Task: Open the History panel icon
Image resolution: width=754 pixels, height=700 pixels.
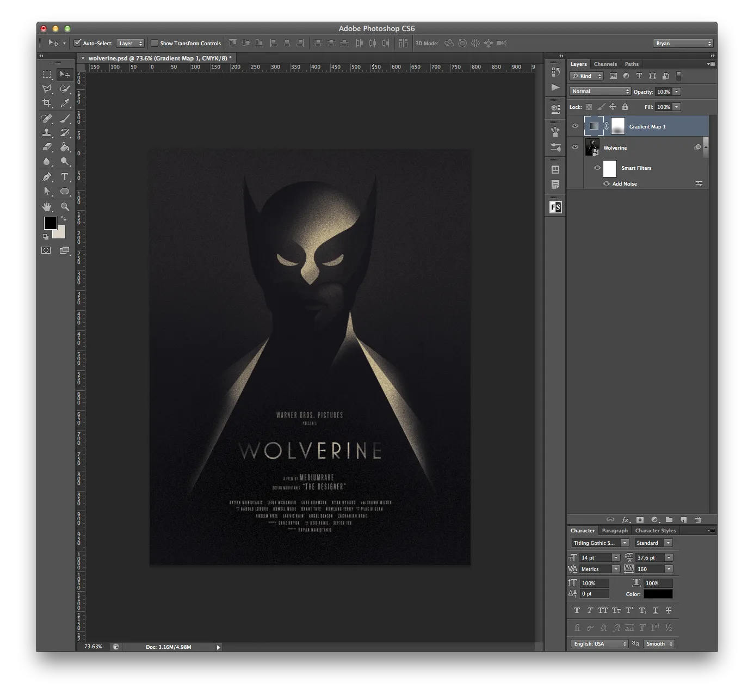Action: click(x=555, y=72)
